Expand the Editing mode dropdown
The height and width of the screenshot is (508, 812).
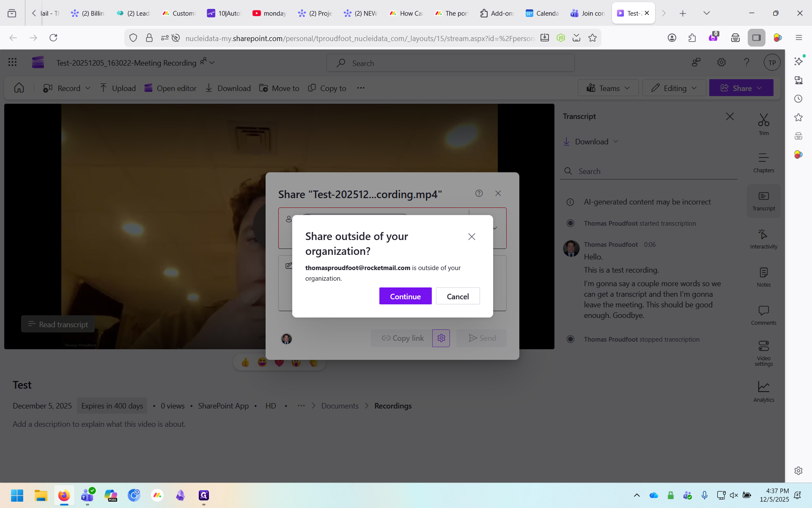pos(674,88)
